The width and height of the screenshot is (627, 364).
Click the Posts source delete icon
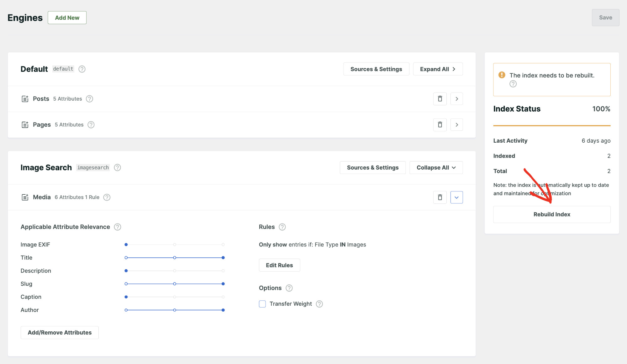coord(440,98)
